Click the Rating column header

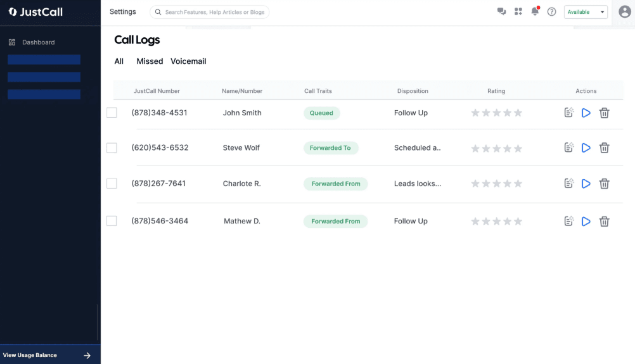tap(496, 91)
